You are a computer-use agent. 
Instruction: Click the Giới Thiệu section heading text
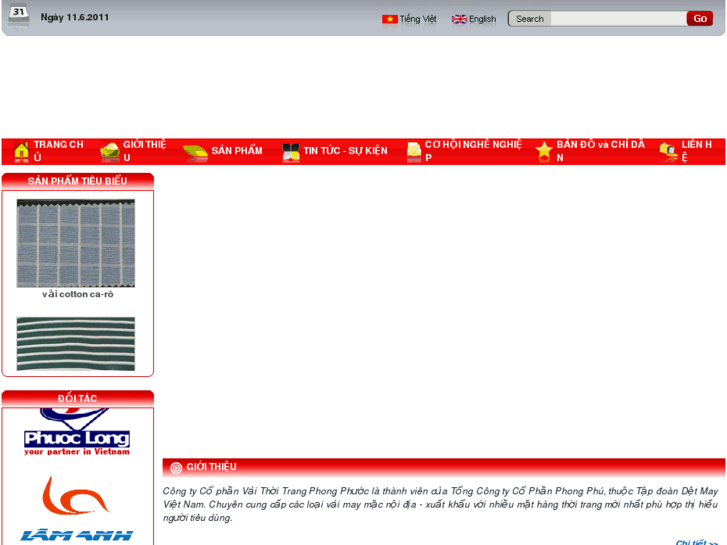[211, 467]
